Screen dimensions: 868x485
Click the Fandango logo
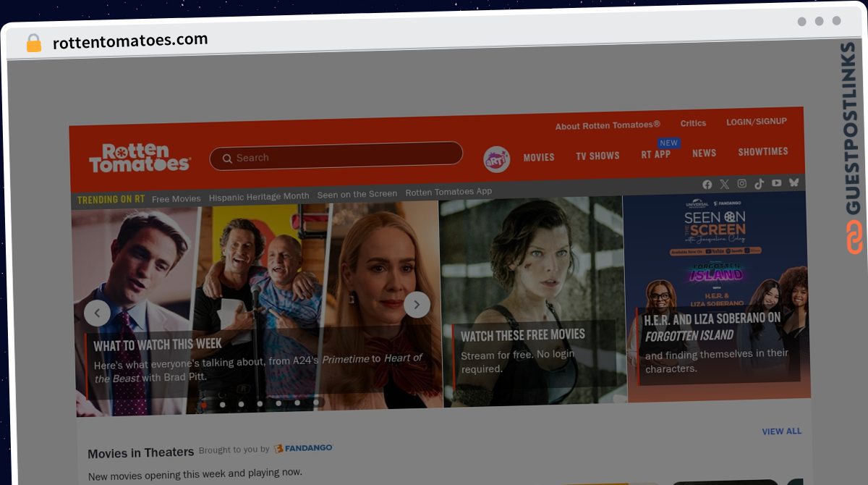pyautogui.click(x=303, y=448)
